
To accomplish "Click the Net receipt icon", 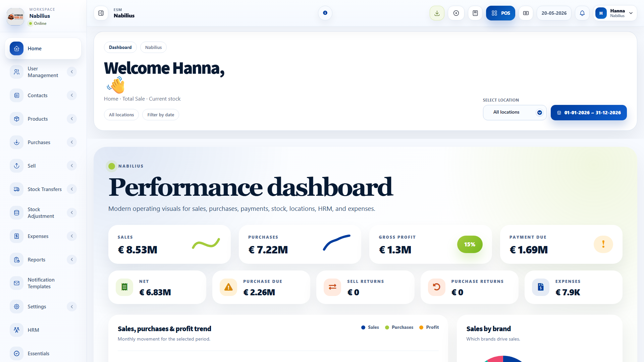I will 124,287.
